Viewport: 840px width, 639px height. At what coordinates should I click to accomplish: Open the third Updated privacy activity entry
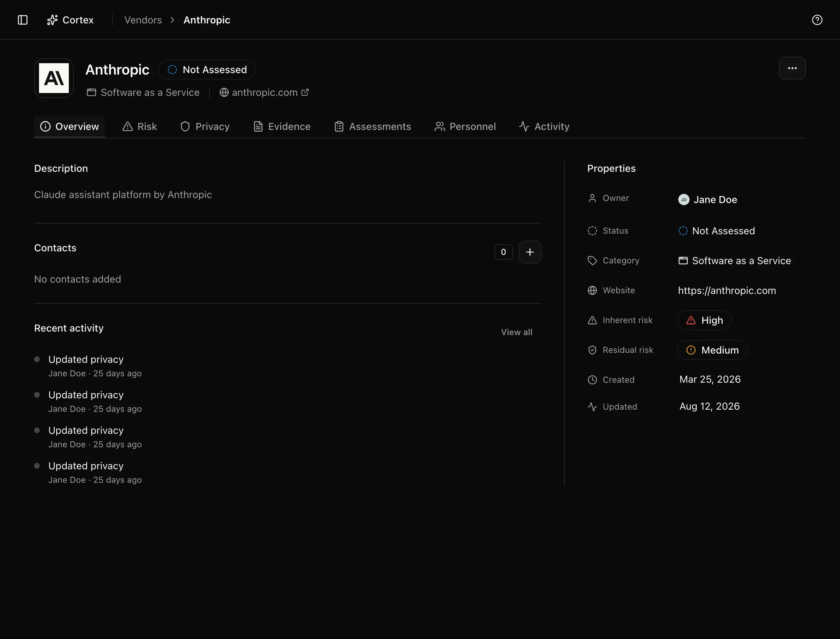tap(86, 430)
